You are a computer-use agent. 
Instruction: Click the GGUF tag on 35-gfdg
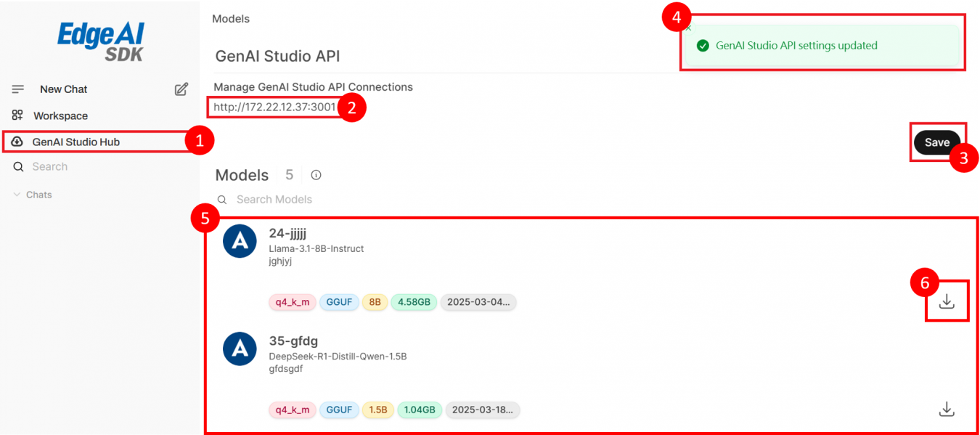339,410
